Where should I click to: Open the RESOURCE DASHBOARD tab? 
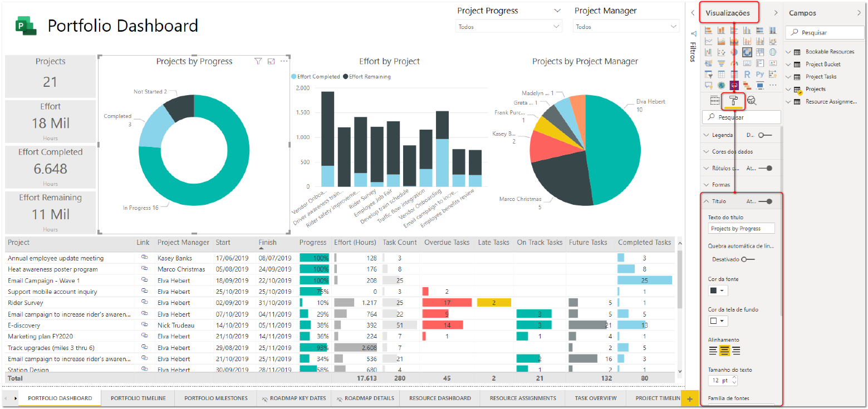439,398
